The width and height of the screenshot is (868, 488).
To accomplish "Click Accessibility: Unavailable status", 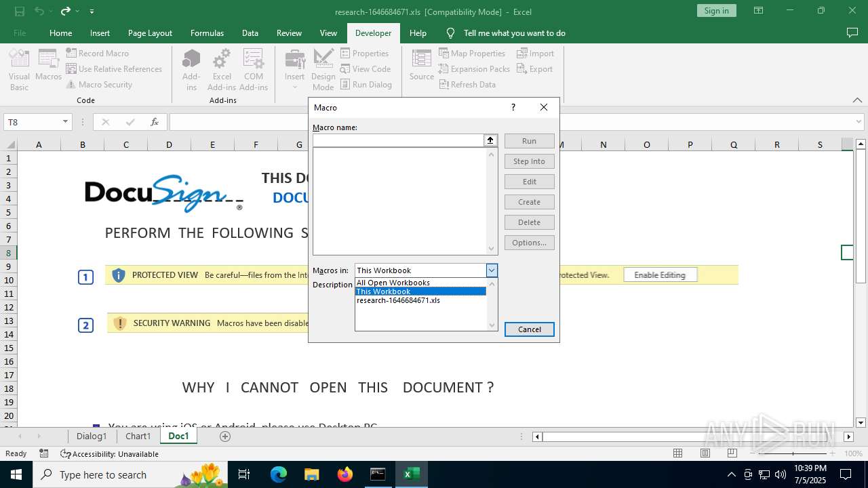I will pyautogui.click(x=109, y=453).
